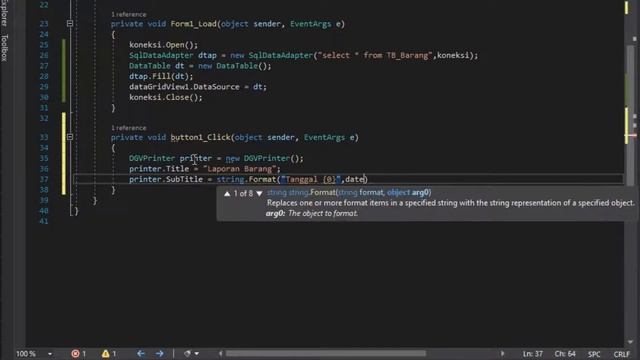Image resolution: width=640 pixels, height=360 pixels.
Task: Click the Ch: 64 column indicator
Action: click(x=565, y=354)
